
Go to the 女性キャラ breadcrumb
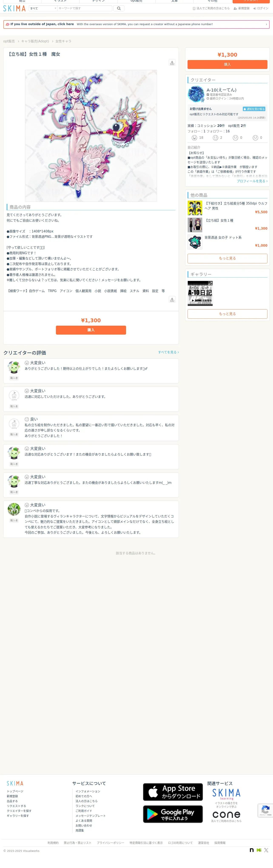(x=63, y=41)
